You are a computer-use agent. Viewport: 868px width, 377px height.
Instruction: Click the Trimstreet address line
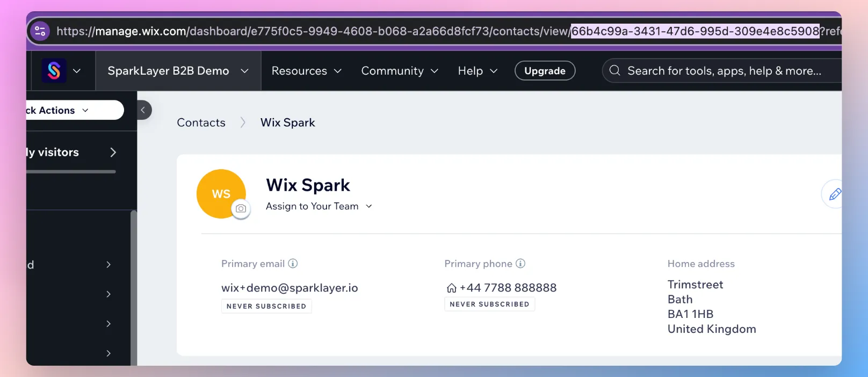click(696, 285)
